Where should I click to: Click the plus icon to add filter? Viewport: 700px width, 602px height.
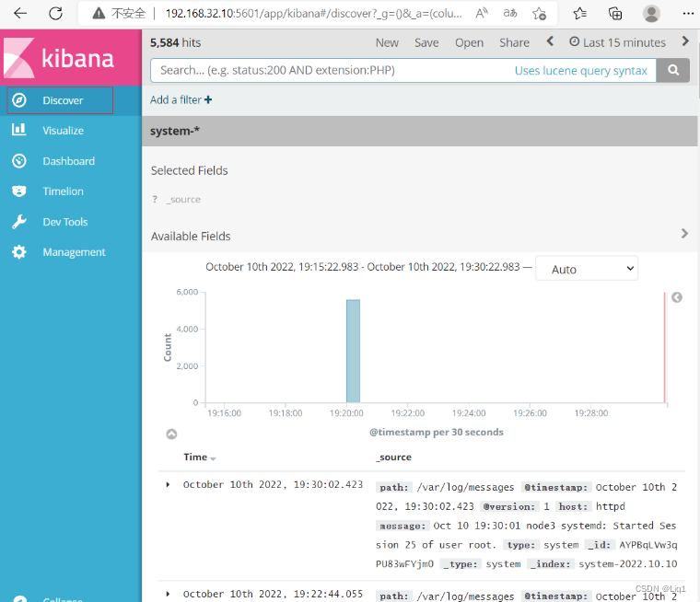click(x=208, y=100)
